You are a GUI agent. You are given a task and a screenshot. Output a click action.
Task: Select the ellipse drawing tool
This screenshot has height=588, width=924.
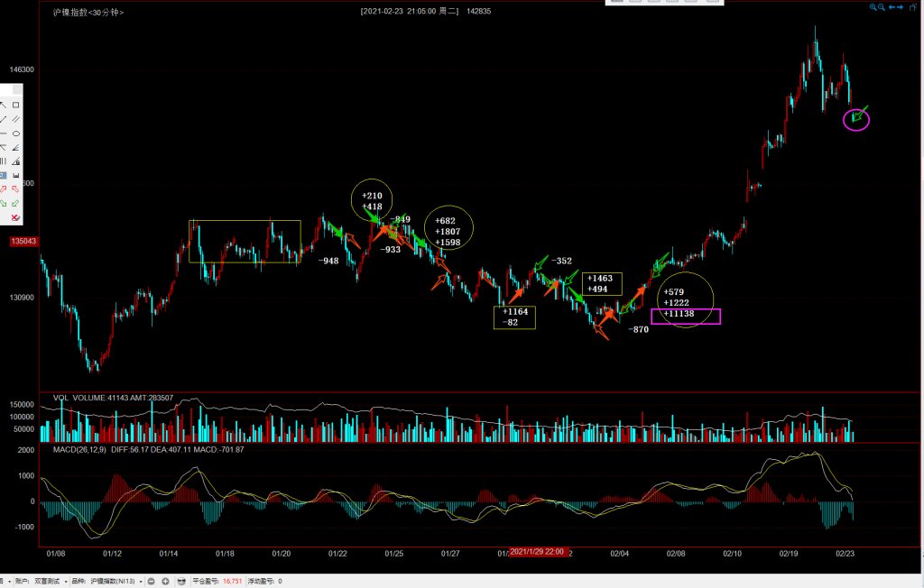[16, 133]
